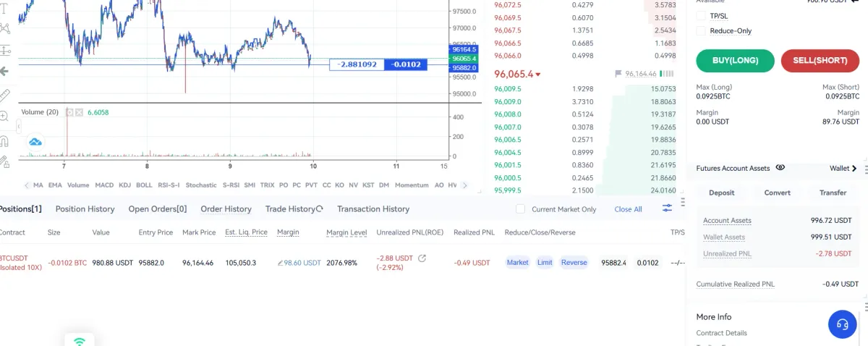This screenshot has height=346, width=868.
Task: Toggle the MACD indicator
Action: pyautogui.click(x=104, y=185)
